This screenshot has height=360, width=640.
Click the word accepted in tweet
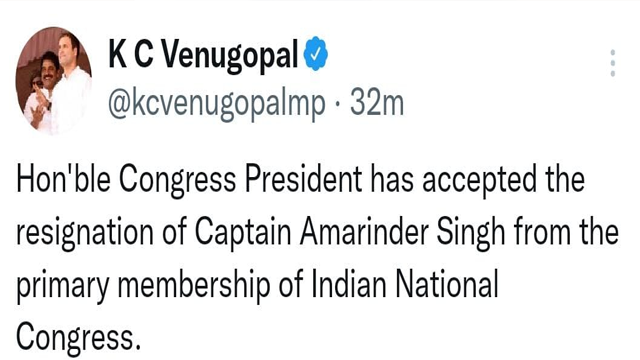479,182
